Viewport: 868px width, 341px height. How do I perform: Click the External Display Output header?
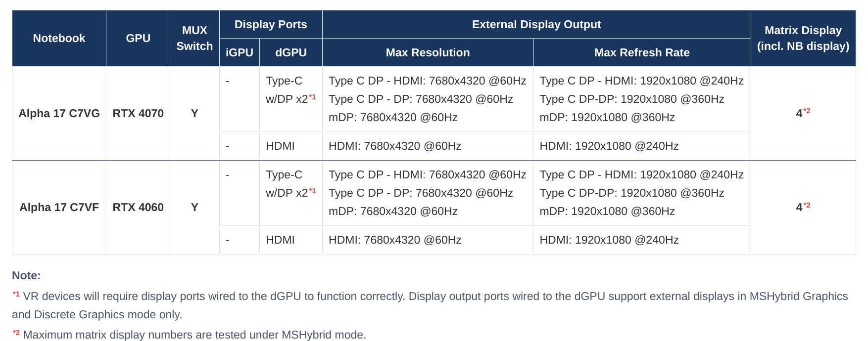[536, 24]
